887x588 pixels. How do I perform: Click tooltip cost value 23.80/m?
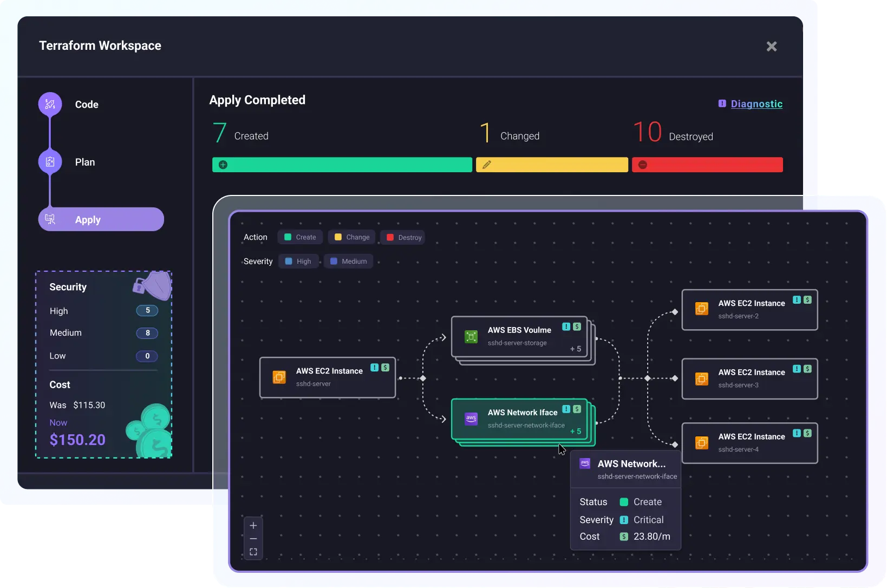click(652, 537)
